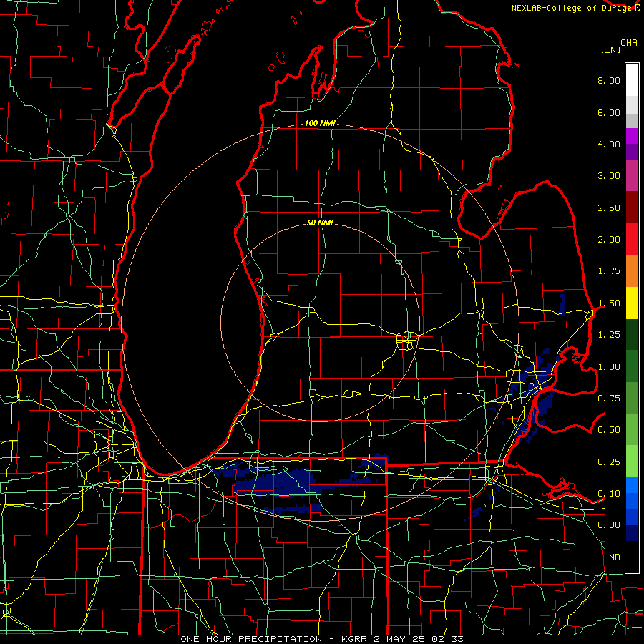Select the 0.10 legend value
Viewport: 644px width, 644px height.
pos(609,494)
